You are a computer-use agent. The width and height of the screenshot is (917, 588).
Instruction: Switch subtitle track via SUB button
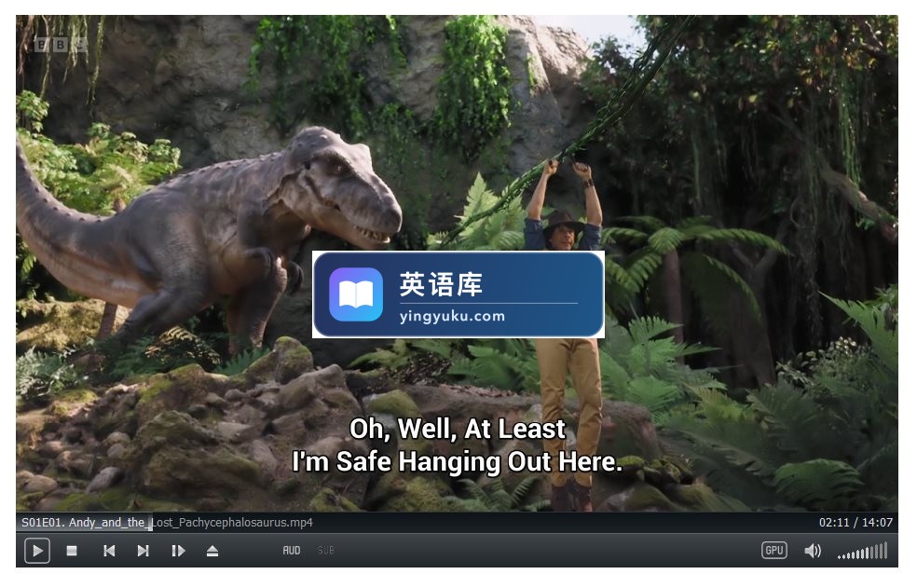(x=326, y=551)
